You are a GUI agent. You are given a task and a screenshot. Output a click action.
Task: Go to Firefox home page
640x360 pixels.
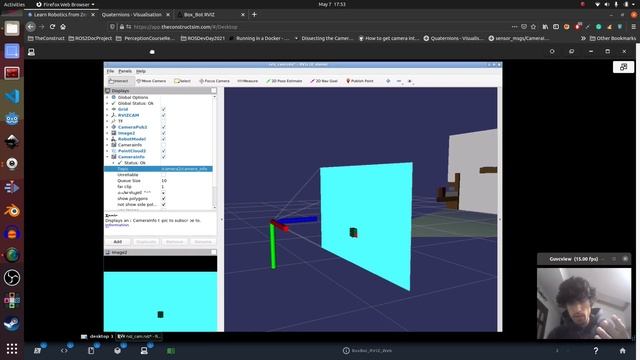(x=63, y=27)
